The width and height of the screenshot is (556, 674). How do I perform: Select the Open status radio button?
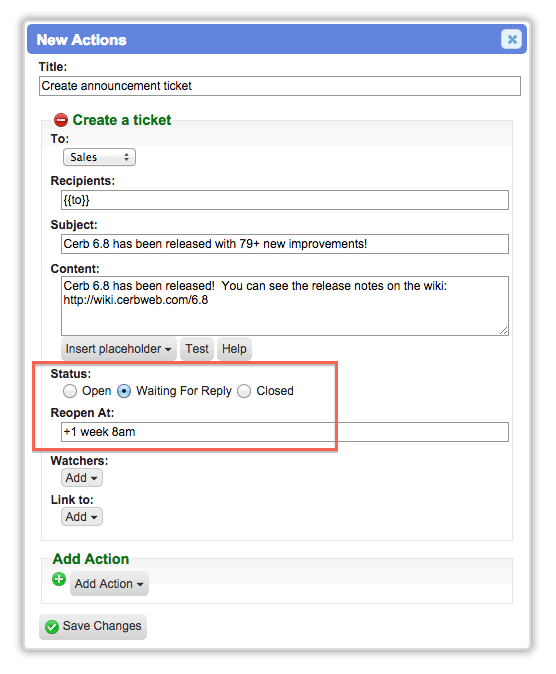pos(70,391)
